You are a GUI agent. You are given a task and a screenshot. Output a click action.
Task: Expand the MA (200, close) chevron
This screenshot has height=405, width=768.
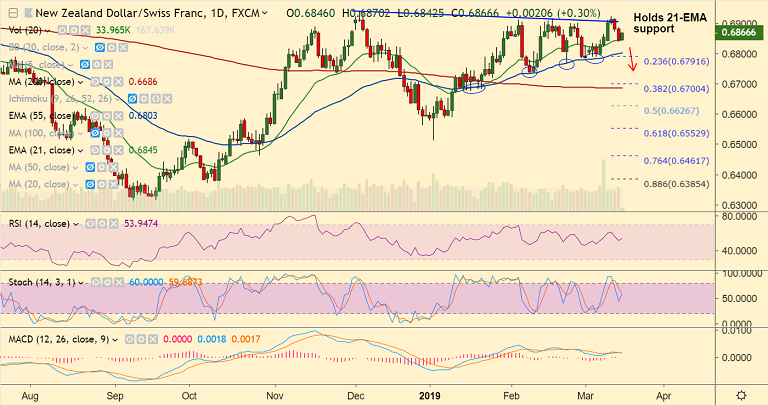pyautogui.click(x=80, y=82)
